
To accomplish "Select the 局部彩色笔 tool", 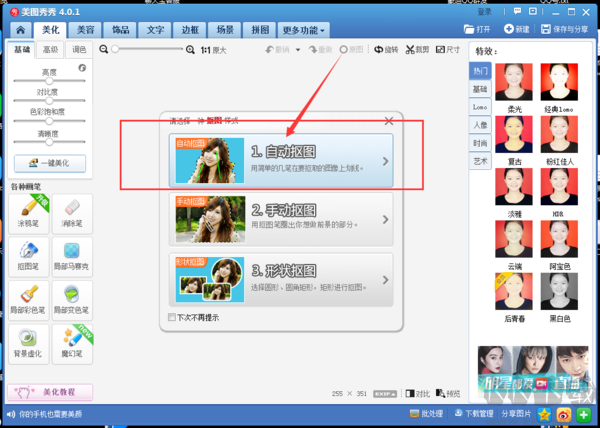I will 29,300.
